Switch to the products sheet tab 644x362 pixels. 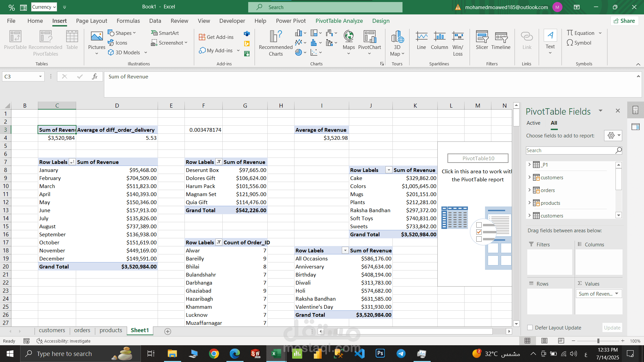[111, 330]
